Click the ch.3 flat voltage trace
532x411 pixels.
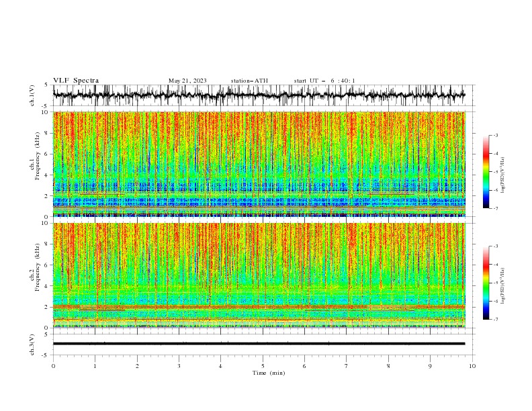click(259, 344)
